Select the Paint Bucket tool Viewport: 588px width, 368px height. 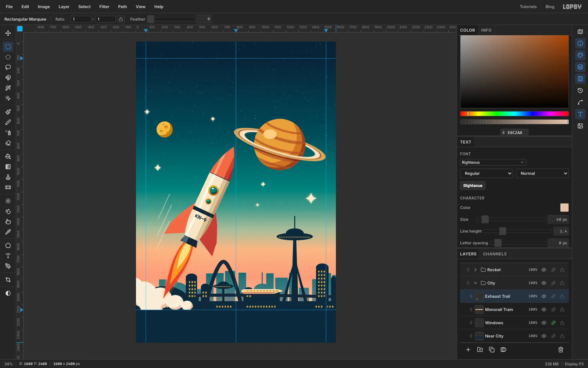[8, 156]
